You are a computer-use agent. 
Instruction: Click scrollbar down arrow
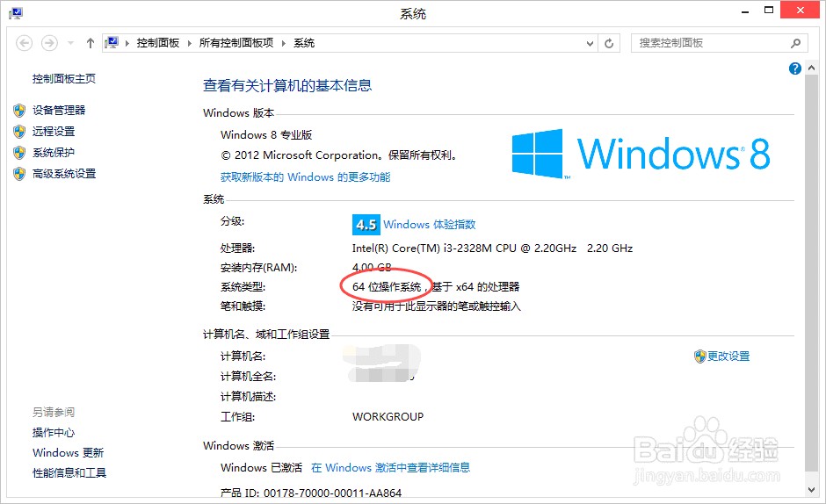pos(811,490)
